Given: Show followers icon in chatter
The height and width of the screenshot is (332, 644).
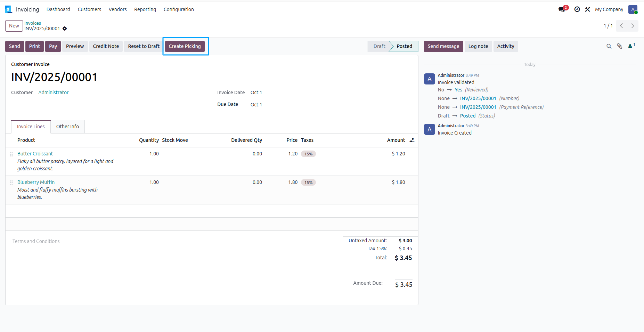Looking at the screenshot, I should 631,46.
